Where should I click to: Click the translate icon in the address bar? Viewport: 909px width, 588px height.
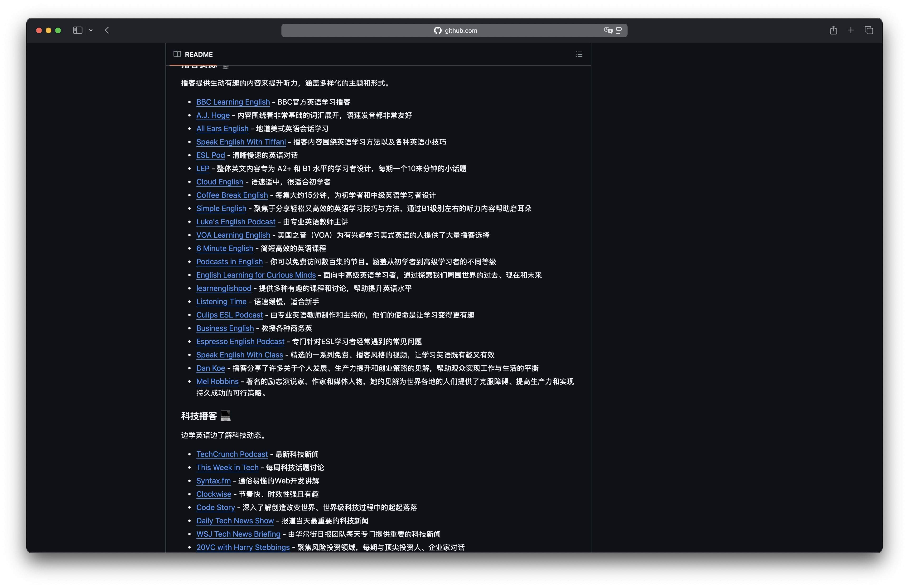tap(608, 30)
